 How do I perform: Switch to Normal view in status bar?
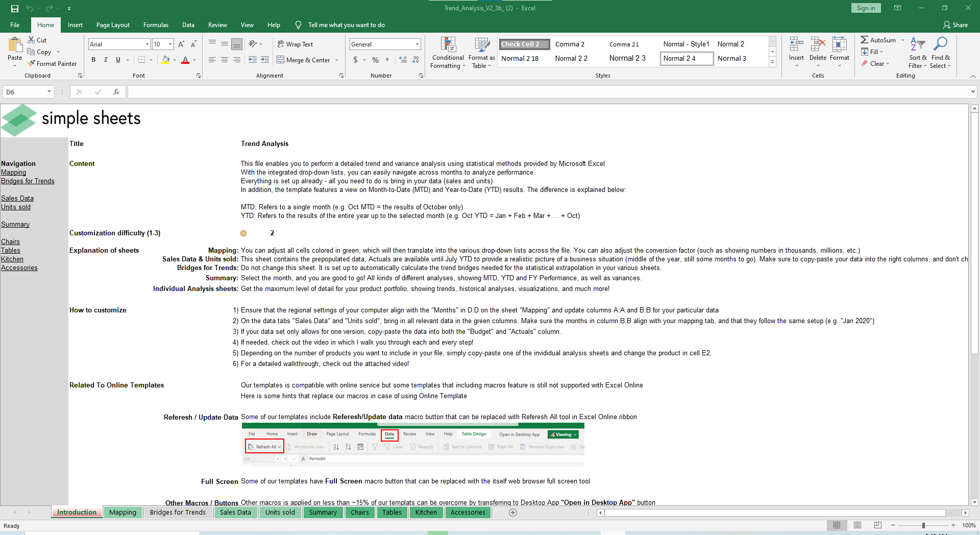pos(837,525)
